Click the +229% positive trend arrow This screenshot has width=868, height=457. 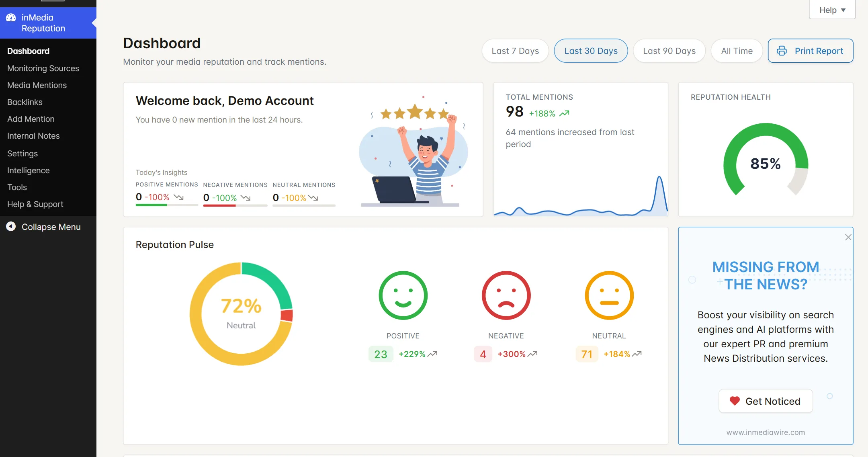[x=432, y=354]
